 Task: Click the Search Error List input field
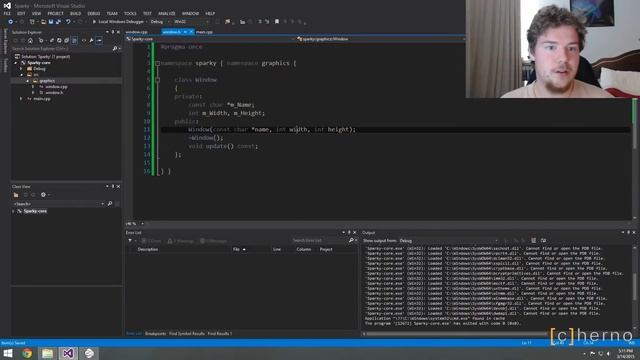click(x=319, y=240)
